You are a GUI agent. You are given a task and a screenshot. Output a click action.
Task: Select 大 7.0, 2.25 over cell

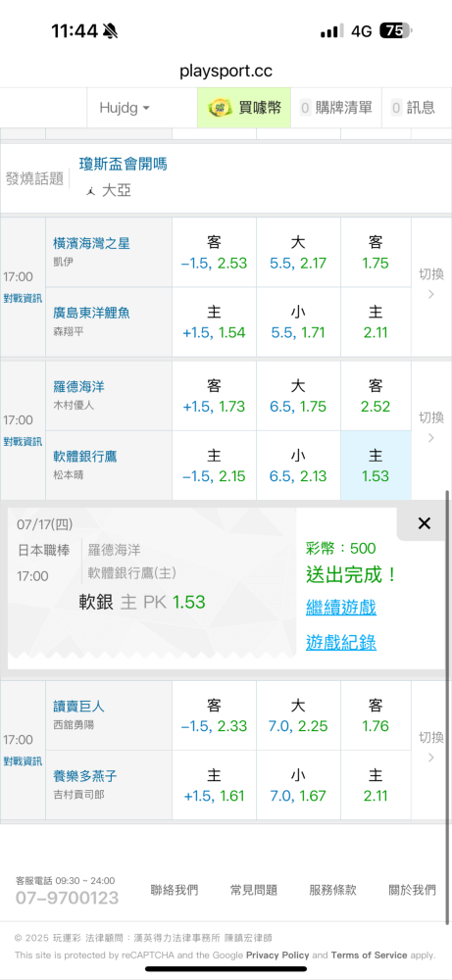[x=298, y=715]
